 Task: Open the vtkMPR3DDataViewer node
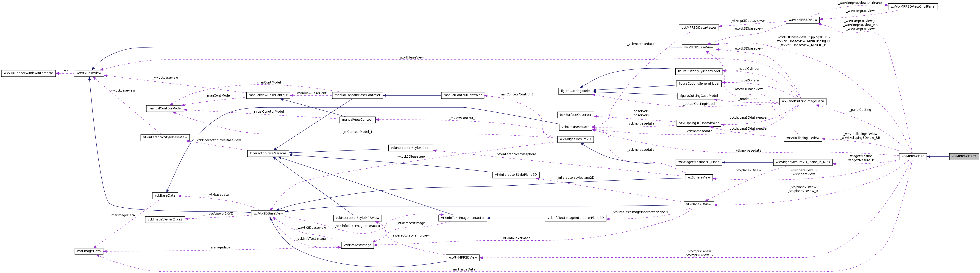[x=699, y=28]
